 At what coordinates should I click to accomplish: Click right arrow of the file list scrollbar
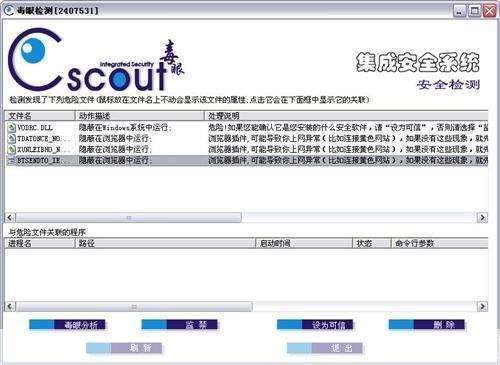(x=482, y=218)
